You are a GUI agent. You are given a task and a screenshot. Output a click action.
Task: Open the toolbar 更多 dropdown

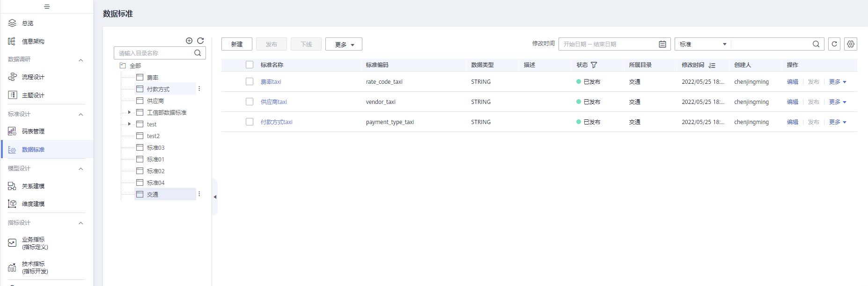click(x=344, y=44)
